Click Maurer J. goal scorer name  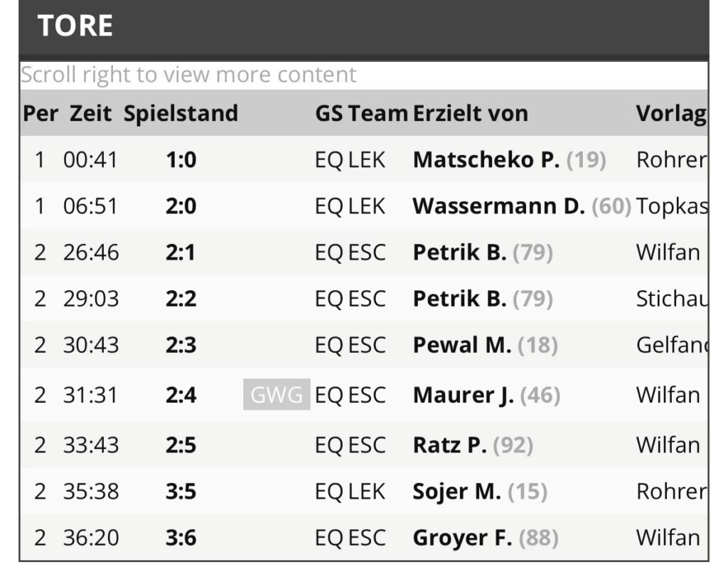click(x=463, y=395)
